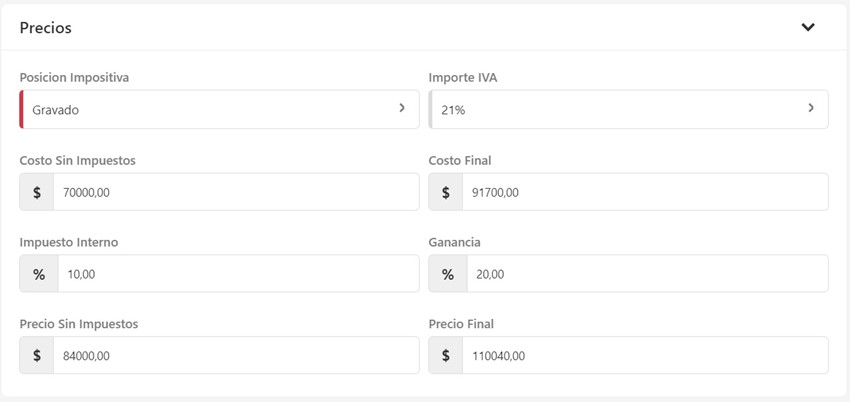Click the dollar icon beside Costo Sin Impuestos
The height and width of the screenshot is (402, 850).
pyautogui.click(x=37, y=192)
